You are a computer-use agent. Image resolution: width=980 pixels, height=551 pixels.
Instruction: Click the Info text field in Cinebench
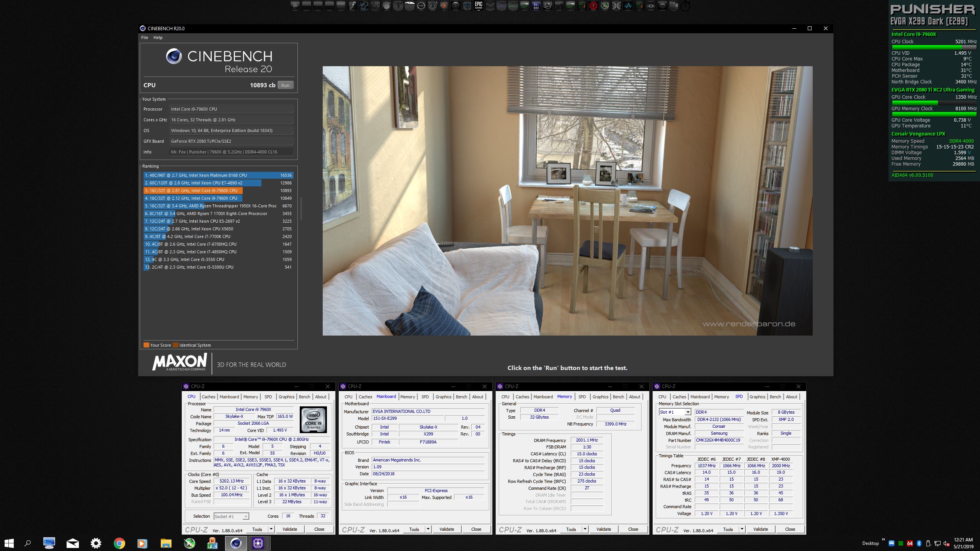point(231,152)
